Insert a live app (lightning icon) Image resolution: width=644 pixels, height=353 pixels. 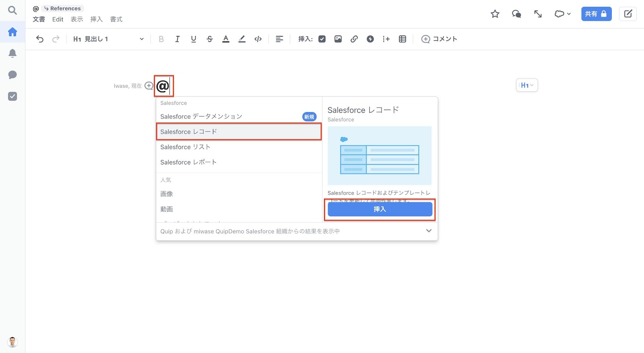pyautogui.click(x=370, y=39)
